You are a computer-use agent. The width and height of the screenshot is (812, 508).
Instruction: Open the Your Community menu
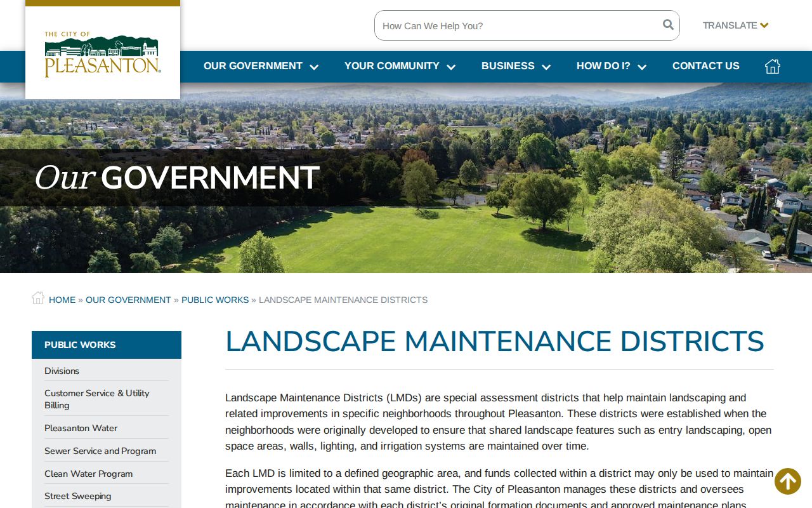coord(392,66)
